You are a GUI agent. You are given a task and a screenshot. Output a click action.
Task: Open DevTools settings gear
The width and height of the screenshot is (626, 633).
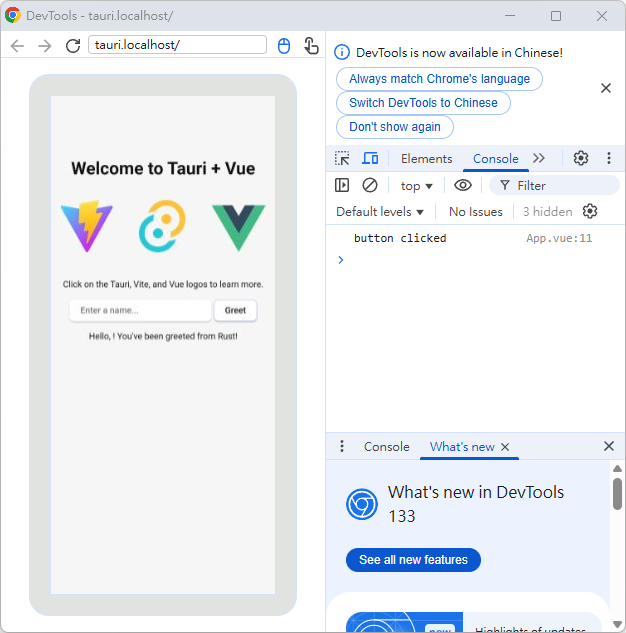point(581,158)
